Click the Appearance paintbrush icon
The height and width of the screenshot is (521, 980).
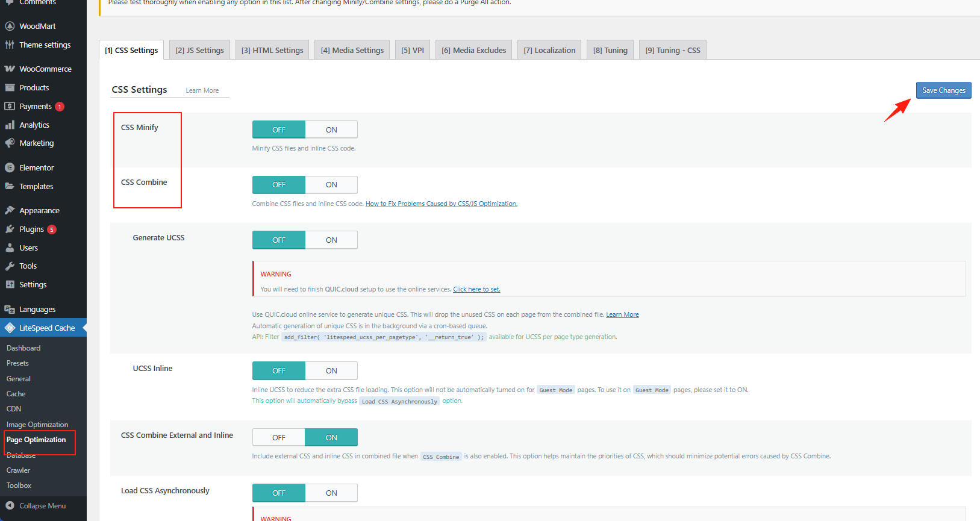10,210
